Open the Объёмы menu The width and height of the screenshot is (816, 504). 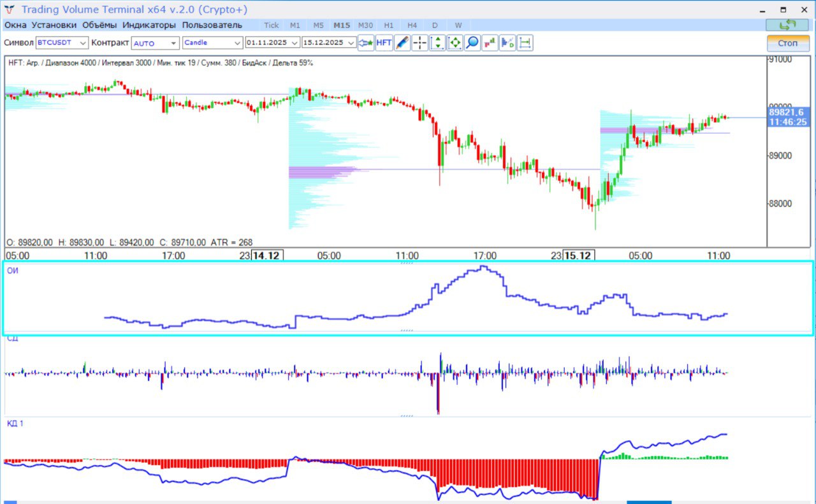tap(99, 25)
